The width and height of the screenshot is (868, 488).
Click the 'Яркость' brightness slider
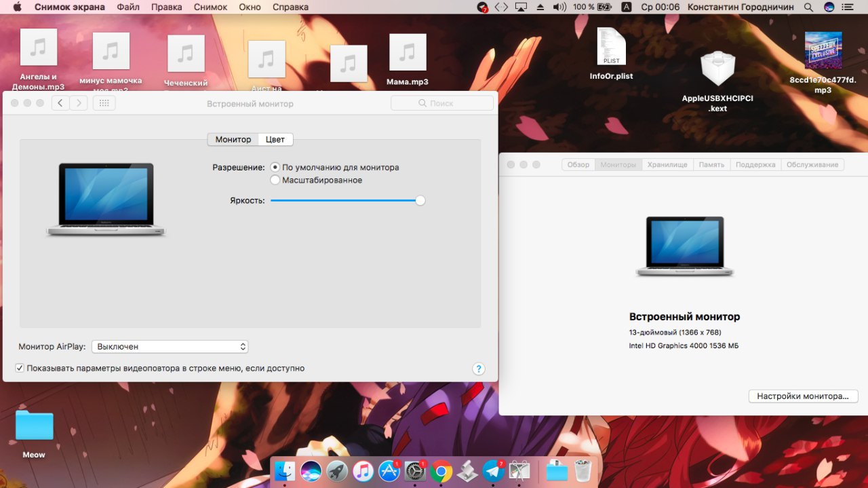347,200
